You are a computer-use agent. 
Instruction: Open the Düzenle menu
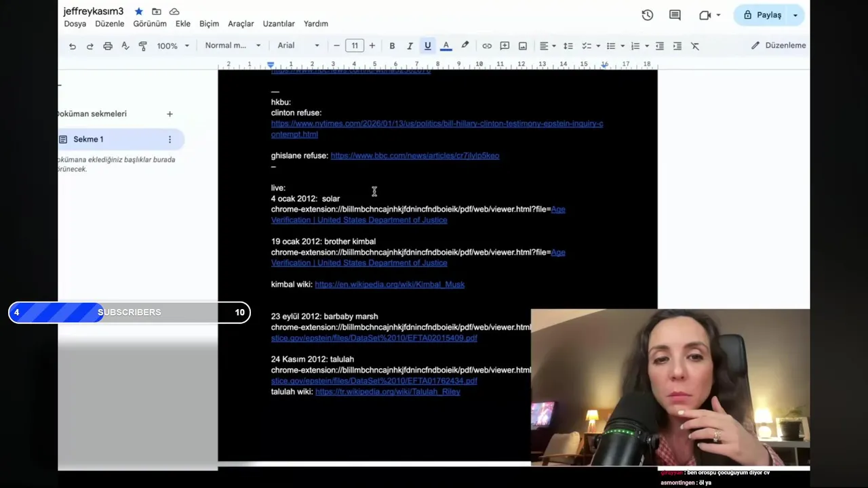click(x=110, y=24)
